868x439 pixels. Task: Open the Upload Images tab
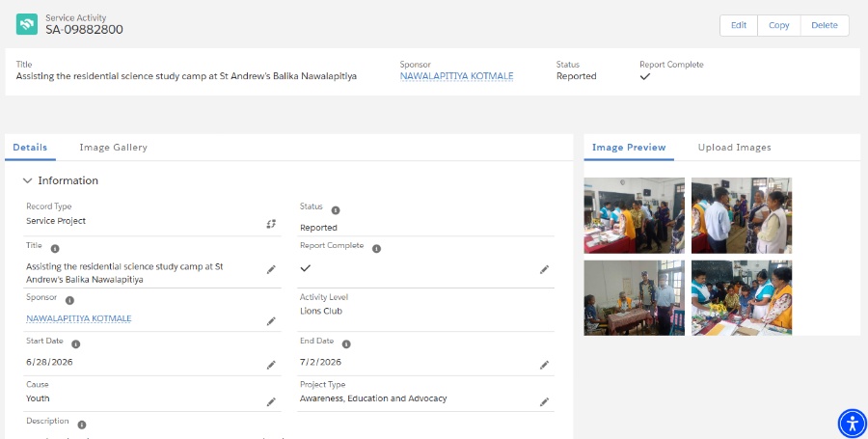735,148
